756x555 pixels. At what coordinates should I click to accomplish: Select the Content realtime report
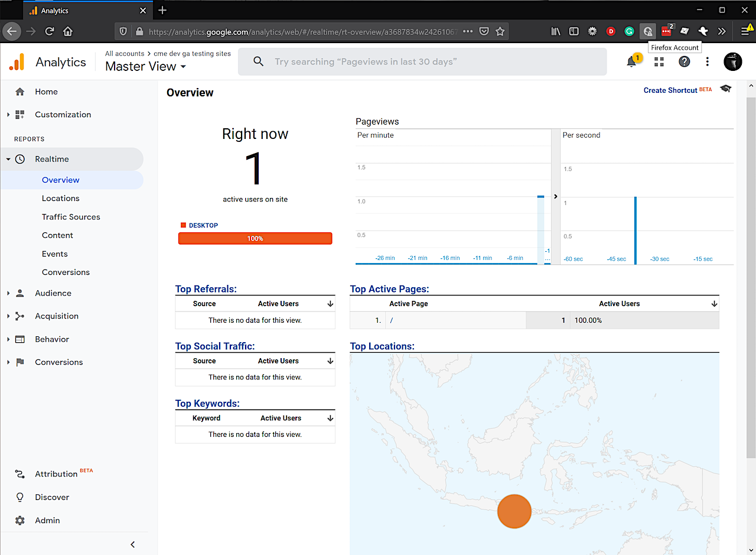pos(57,235)
